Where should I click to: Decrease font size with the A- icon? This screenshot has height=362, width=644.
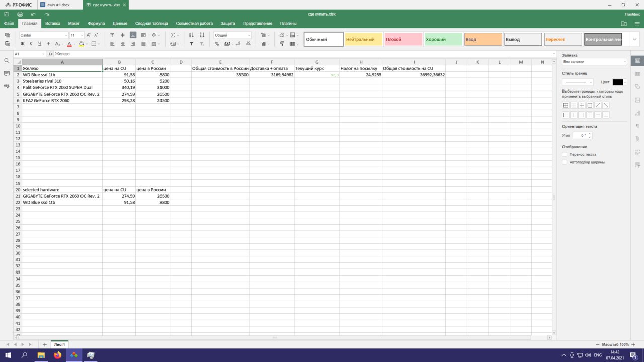pyautogui.click(x=96, y=35)
